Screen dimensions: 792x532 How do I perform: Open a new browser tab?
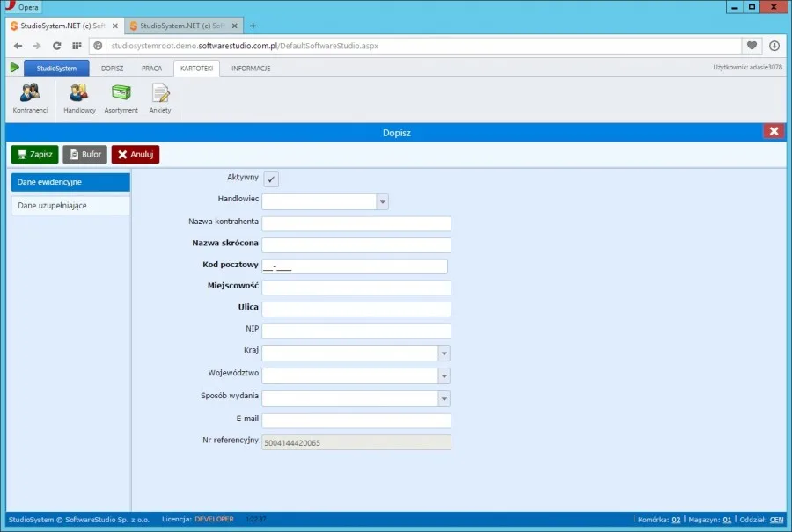point(253,26)
